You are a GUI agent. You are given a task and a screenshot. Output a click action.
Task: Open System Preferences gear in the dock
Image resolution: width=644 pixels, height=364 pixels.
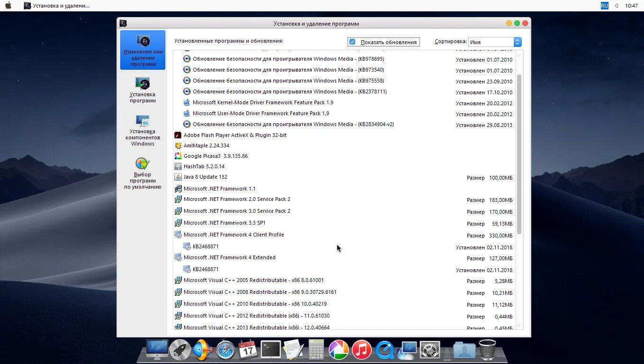(430, 350)
